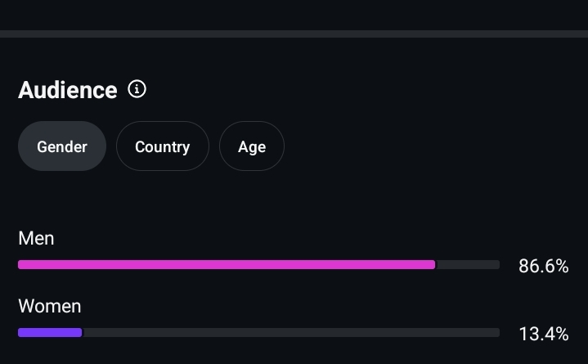Click the purple Women percentage bar
The width and height of the screenshot is (588, 364).
[50, 333]
